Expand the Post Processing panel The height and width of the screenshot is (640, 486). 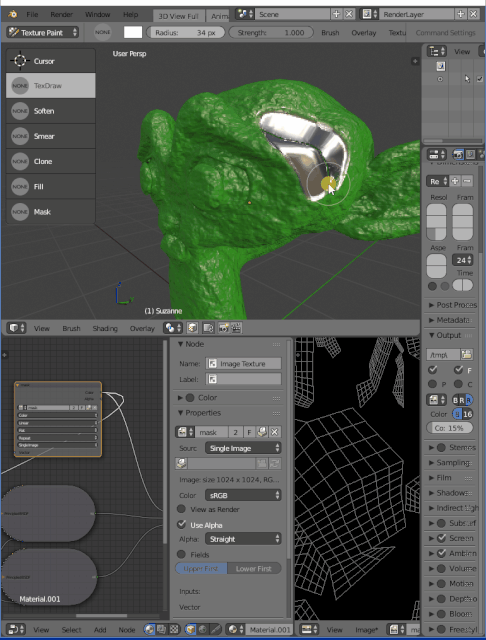point(453,305)
